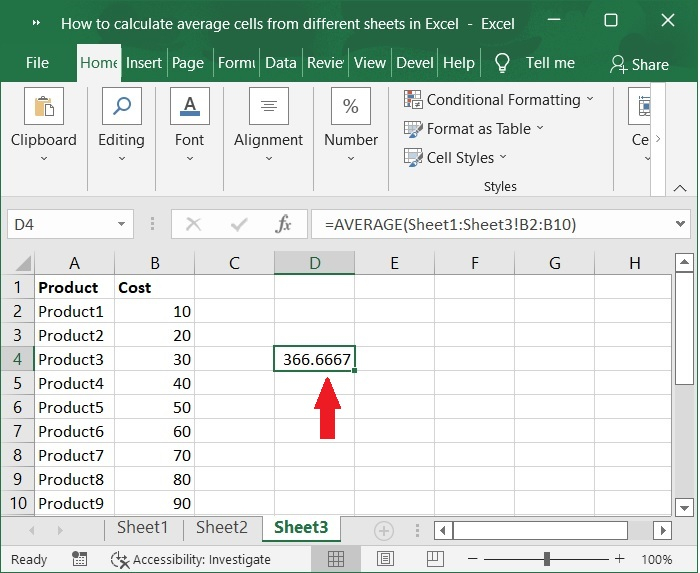This screenshot has width=700, height=573.
Task: Switch to the Sheet1 tab
Action: pos(142,528)
